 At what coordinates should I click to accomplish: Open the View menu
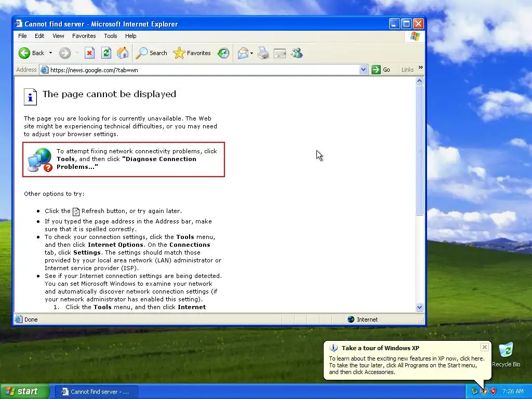pyautogui.click(x=58, y=36)
